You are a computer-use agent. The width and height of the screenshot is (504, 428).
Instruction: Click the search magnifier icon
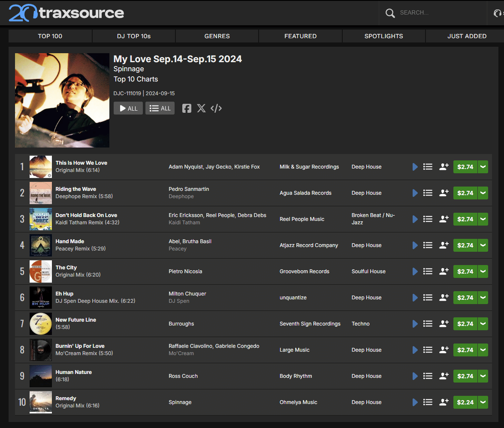click(390, 13)
